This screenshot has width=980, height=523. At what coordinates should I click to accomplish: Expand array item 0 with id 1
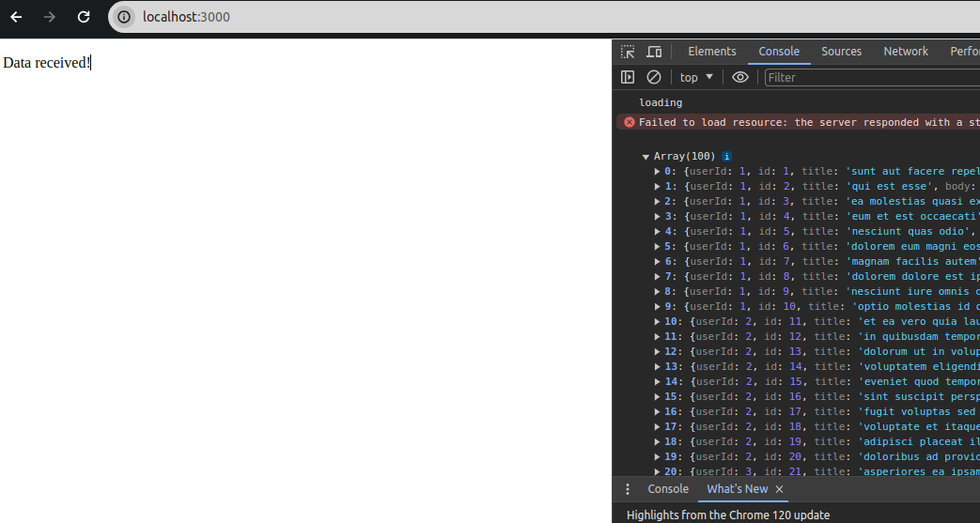[658, 171]
